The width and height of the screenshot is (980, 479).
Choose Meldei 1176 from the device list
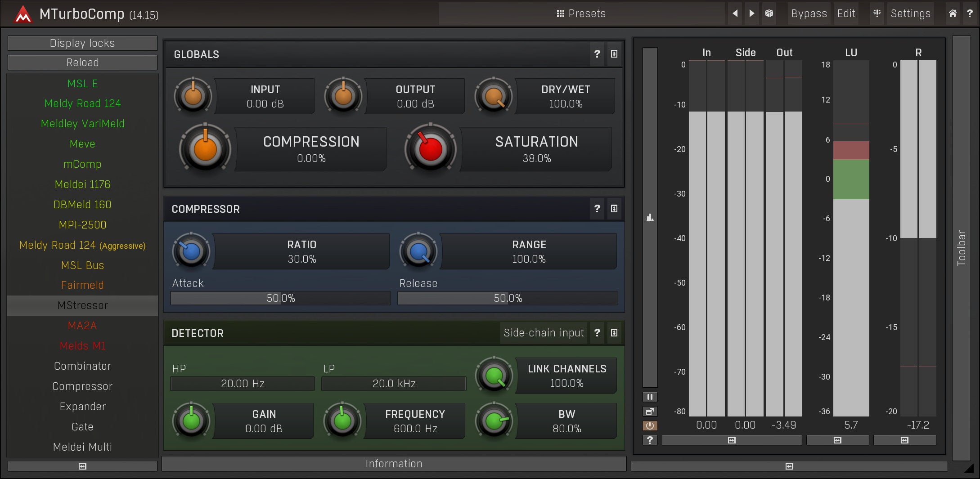tap(82, 184)
